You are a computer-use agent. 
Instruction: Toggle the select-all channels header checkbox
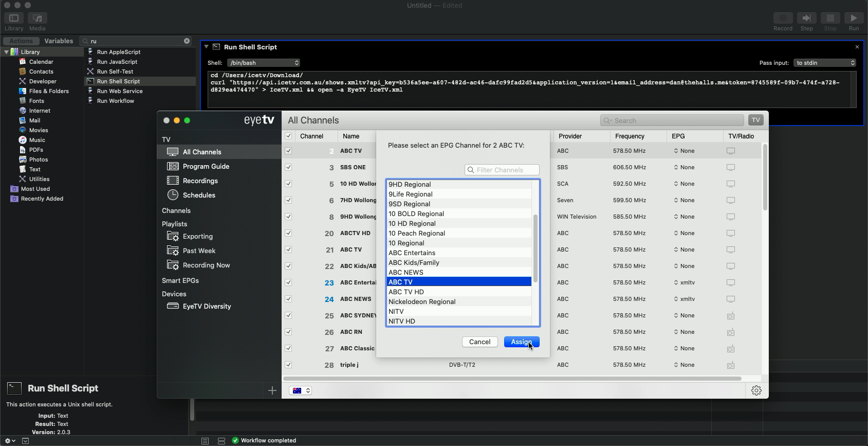[x=288, y=136]
